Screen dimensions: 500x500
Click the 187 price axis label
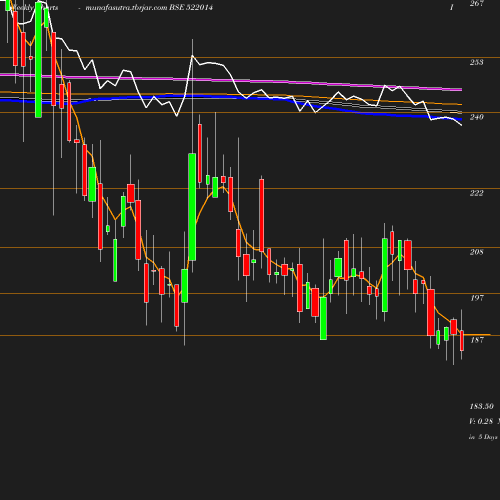tap(477, 340)
